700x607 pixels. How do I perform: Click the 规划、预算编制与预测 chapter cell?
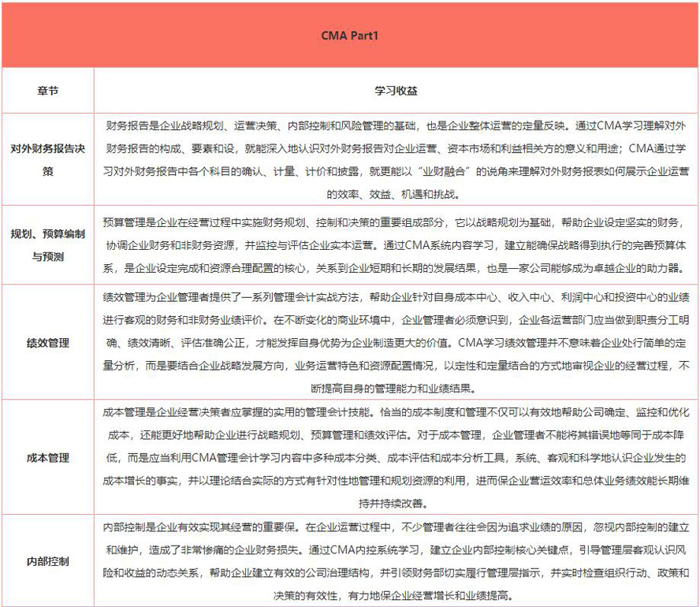coord(48,245)
